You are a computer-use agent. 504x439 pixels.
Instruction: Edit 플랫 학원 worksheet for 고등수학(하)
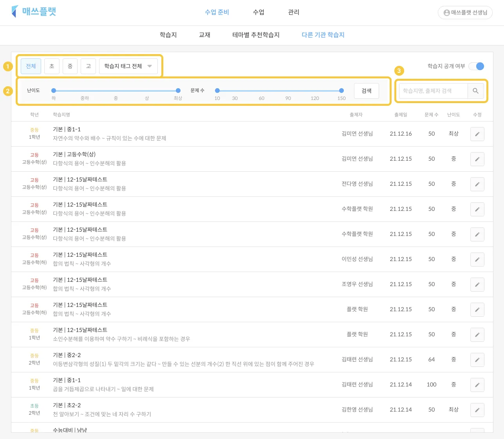pos(477,310)
